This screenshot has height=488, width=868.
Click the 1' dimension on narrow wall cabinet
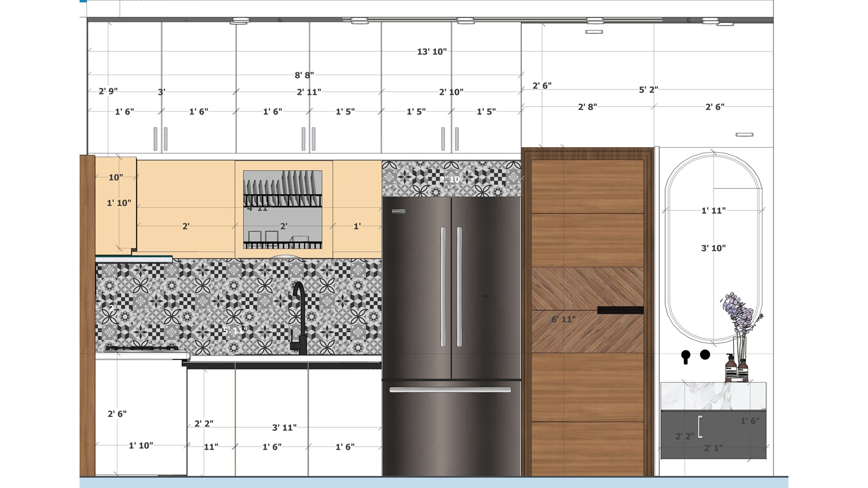pos(357,226)
